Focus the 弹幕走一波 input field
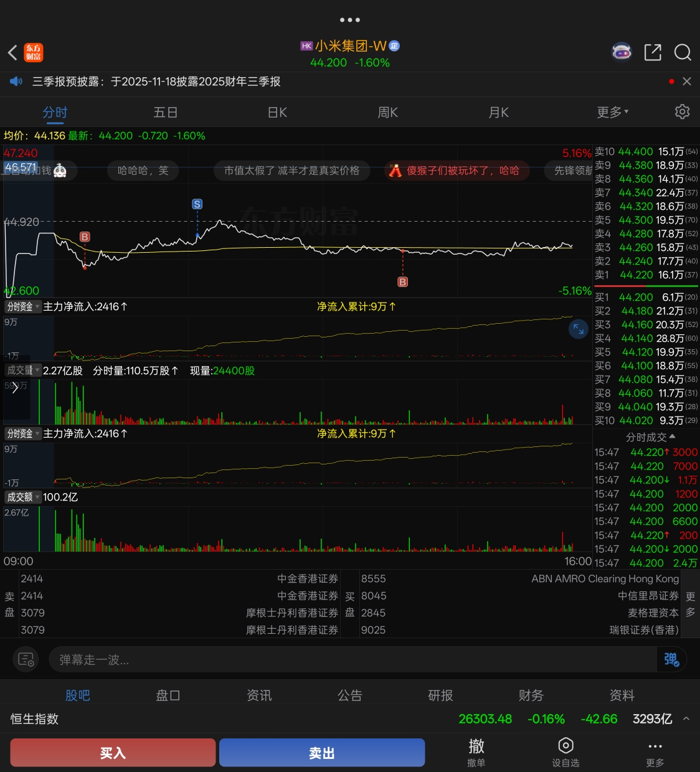Screen dimensions: 700x772 [352, 659]
